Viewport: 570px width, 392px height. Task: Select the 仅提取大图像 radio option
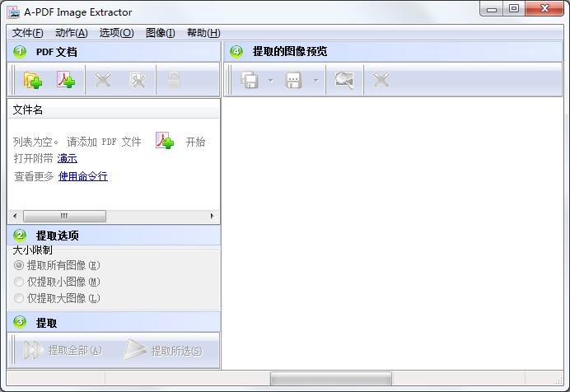click(x=20, y=298)
